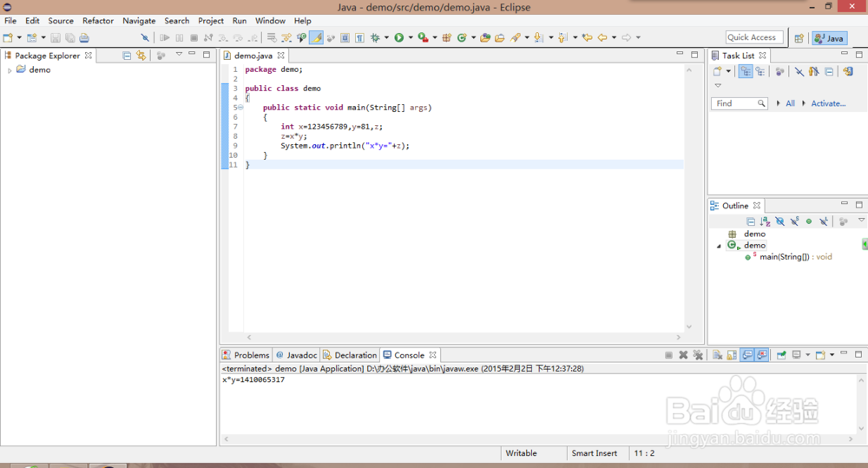Click the Back navigation arrow
The image size is (868, 468).
[x=602, y=37]
